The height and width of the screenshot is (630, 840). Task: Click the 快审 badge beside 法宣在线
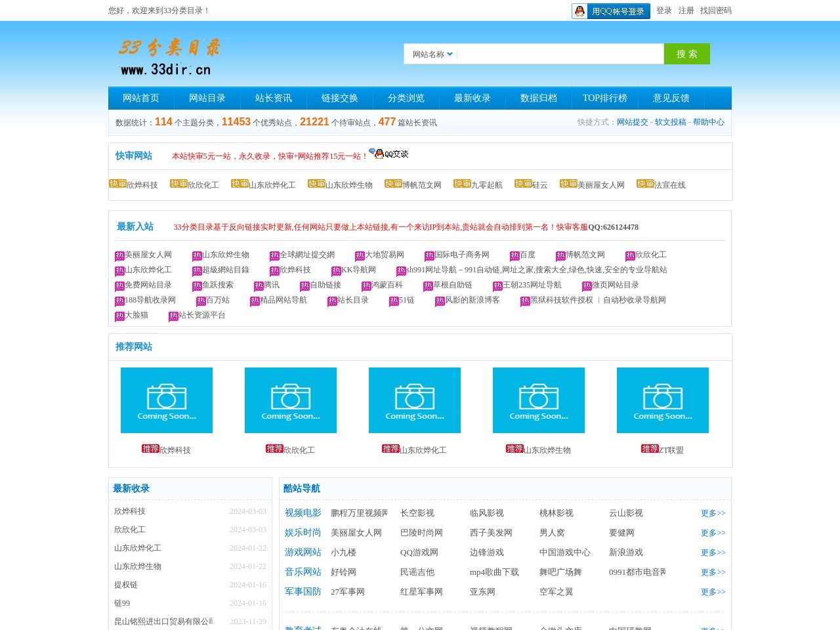(x=645, y=184)
